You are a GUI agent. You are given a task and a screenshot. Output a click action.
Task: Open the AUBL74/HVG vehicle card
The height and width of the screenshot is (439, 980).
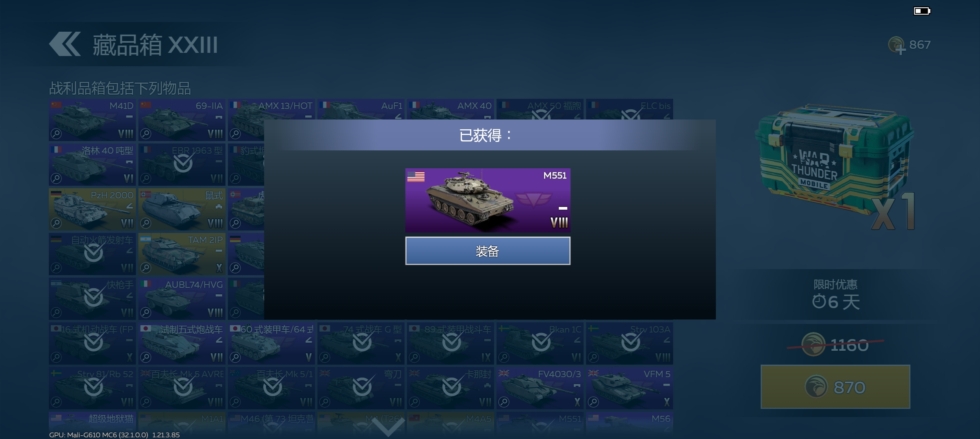[x=182, y=298]
